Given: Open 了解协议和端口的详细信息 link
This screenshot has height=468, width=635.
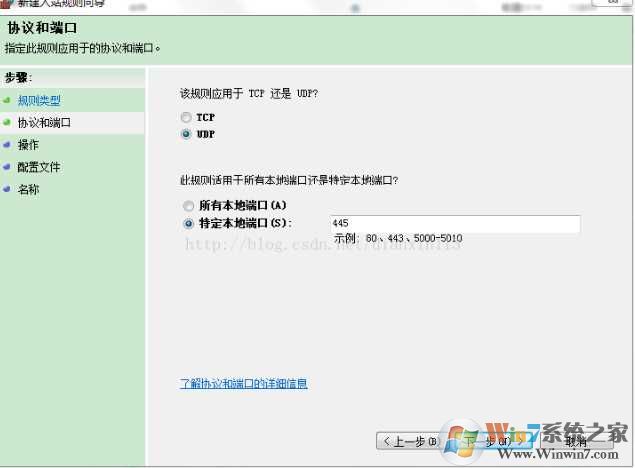Looking at the screenshot, I should click(243, 383).
